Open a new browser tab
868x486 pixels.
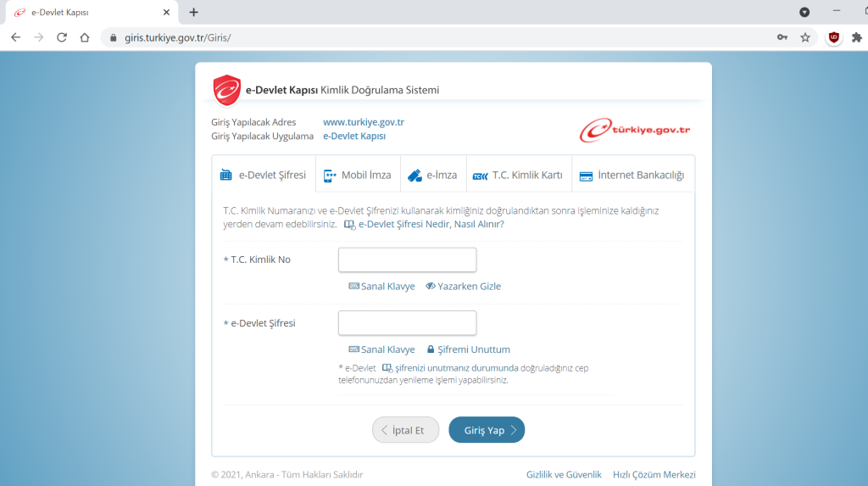point(193,12)
